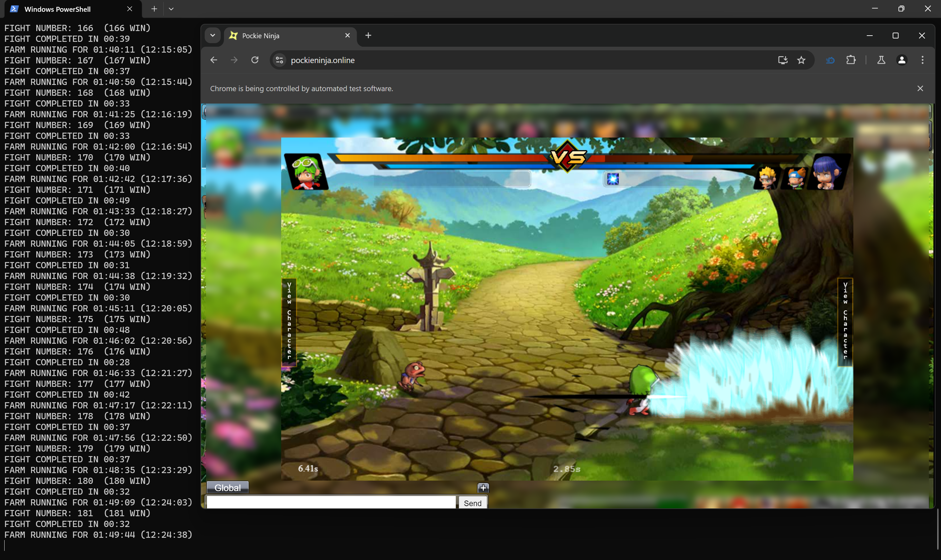Click the Chrome back arrow
This screenshot has width=941, height=560.
[214, 60]
